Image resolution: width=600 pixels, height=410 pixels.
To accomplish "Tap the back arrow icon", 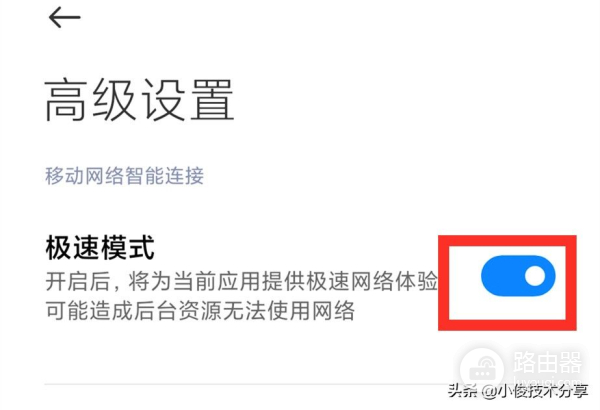I will pos(64,18).
